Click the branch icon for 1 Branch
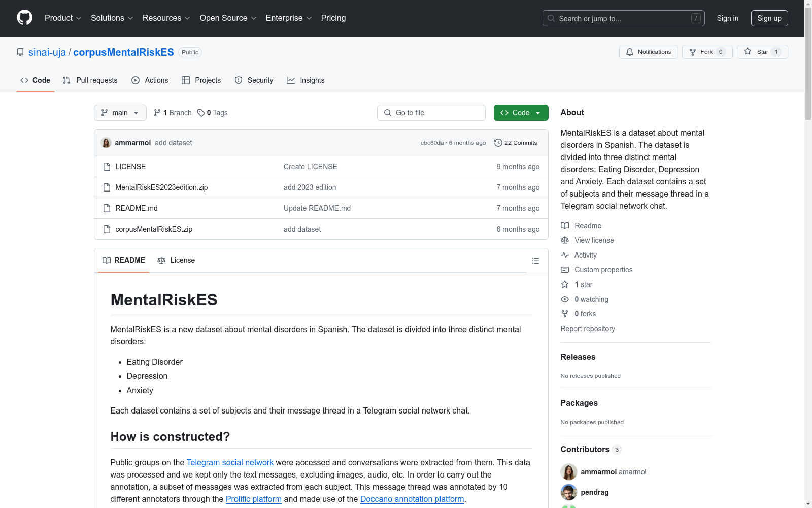 [157, 113]
